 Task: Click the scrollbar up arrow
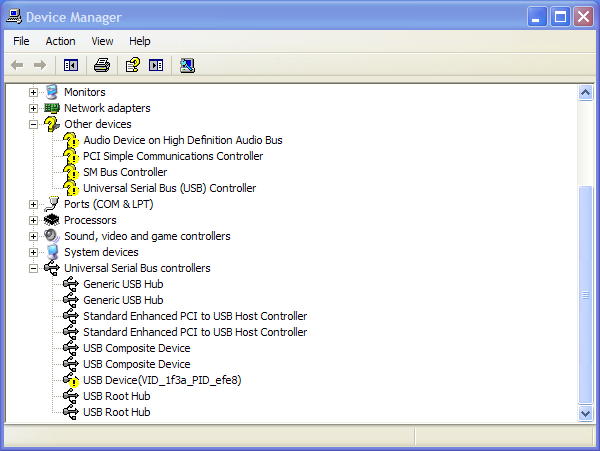(x=585, y=93)
